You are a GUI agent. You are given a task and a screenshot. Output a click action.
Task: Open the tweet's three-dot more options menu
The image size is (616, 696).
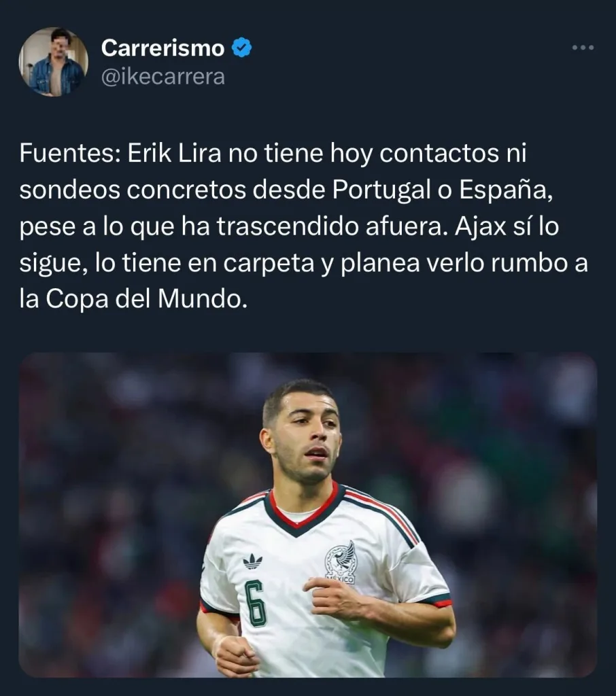tap(583, 48)
